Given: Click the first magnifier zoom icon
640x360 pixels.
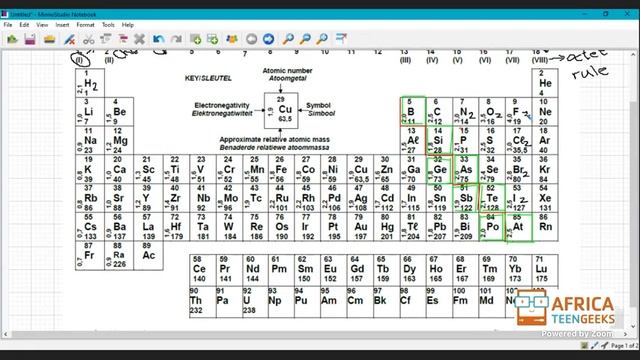Looking at the screenshot, I should tap(288, 39).
